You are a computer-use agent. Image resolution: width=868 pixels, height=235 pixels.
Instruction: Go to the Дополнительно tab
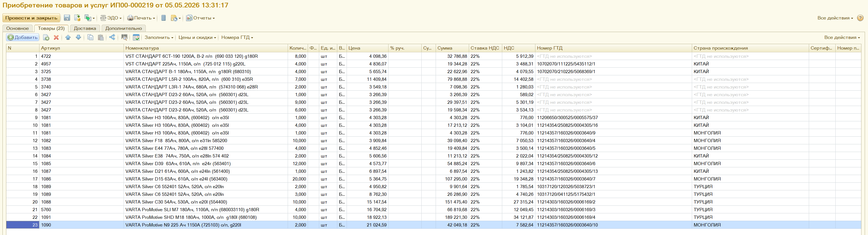[124, 28]
